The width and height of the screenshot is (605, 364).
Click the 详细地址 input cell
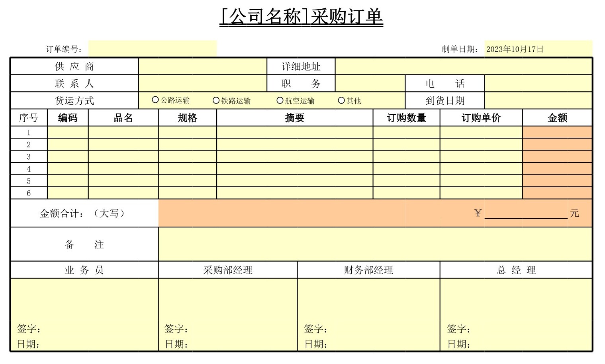pos(463,67)
